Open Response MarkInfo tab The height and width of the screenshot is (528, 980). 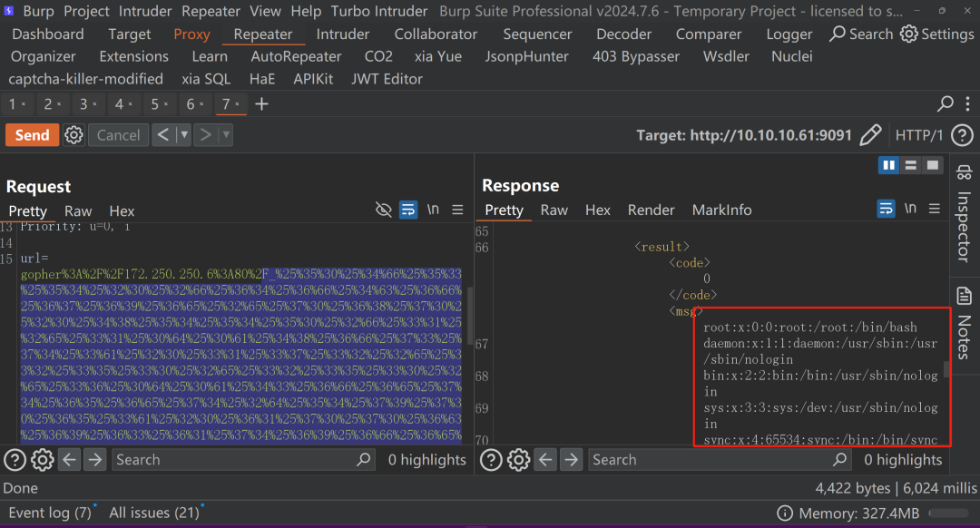722,210
